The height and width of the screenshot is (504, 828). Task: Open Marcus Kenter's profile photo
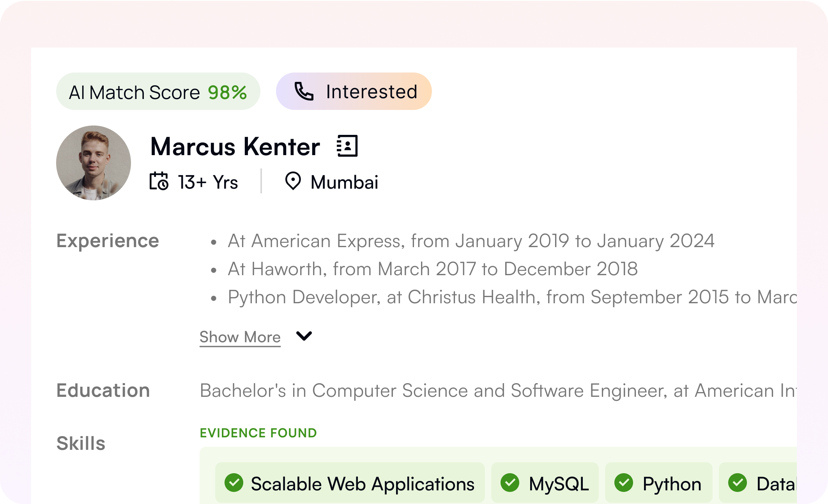94,163
